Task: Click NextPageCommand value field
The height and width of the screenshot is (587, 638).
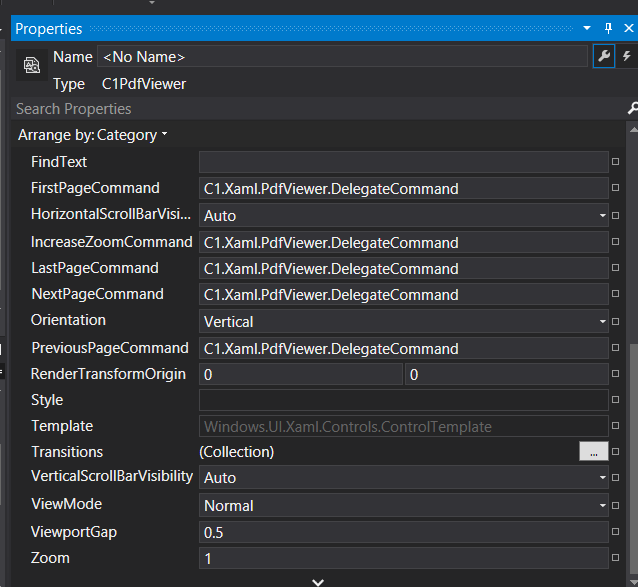Action: (x=404, y=295)
